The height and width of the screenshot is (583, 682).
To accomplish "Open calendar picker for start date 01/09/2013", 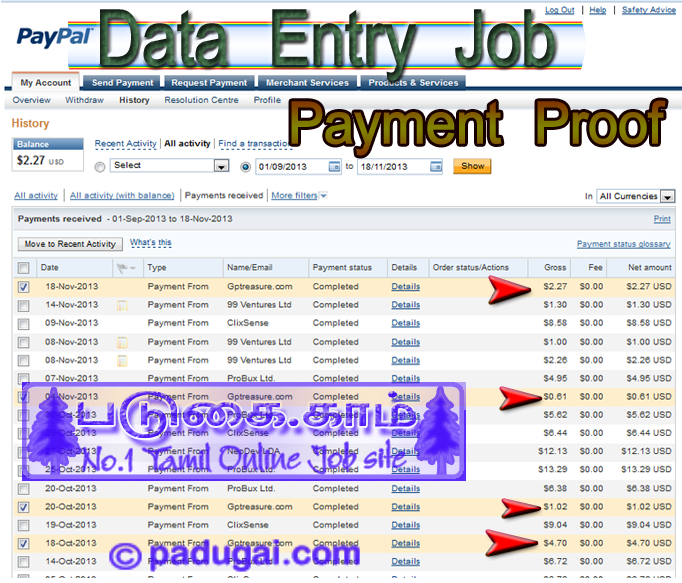I will [x=334, y=167].
